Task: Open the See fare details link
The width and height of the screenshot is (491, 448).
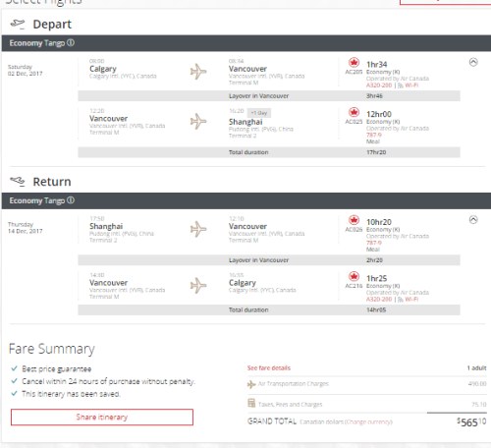Action: click(x=269, y=367)
